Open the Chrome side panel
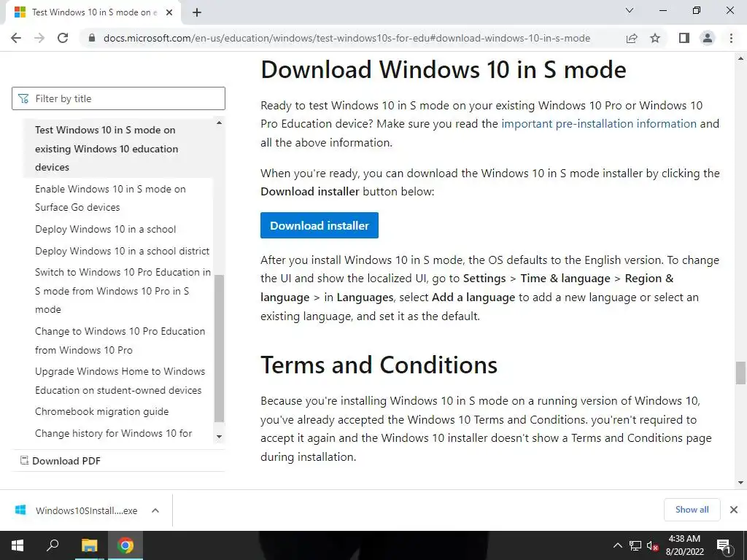 point(684,38)
